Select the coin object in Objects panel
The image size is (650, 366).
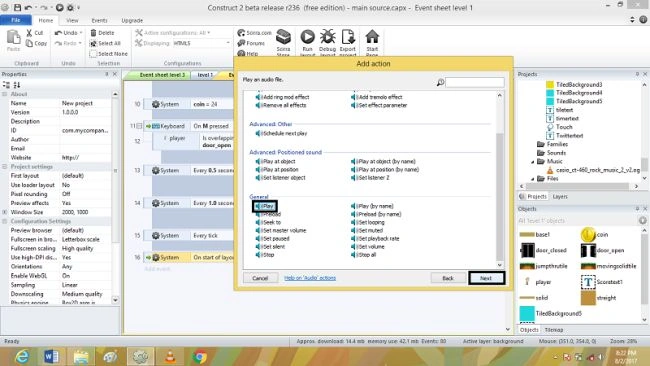click(x=594, y=235)
